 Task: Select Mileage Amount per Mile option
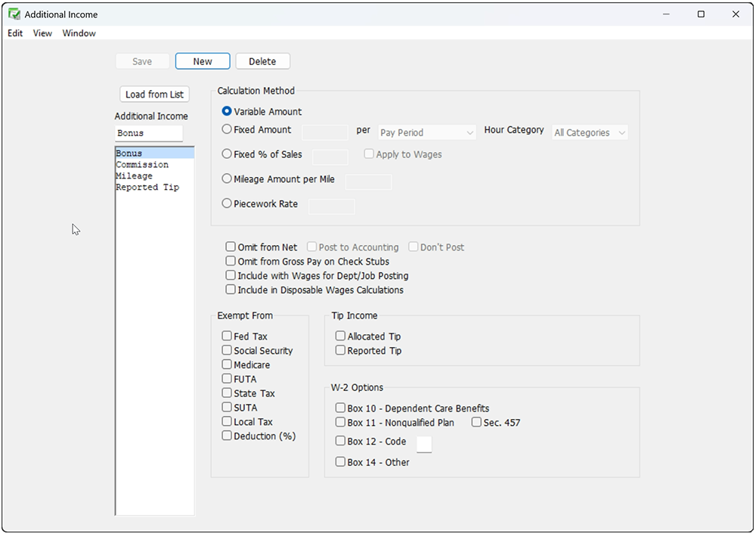point(227,179)
